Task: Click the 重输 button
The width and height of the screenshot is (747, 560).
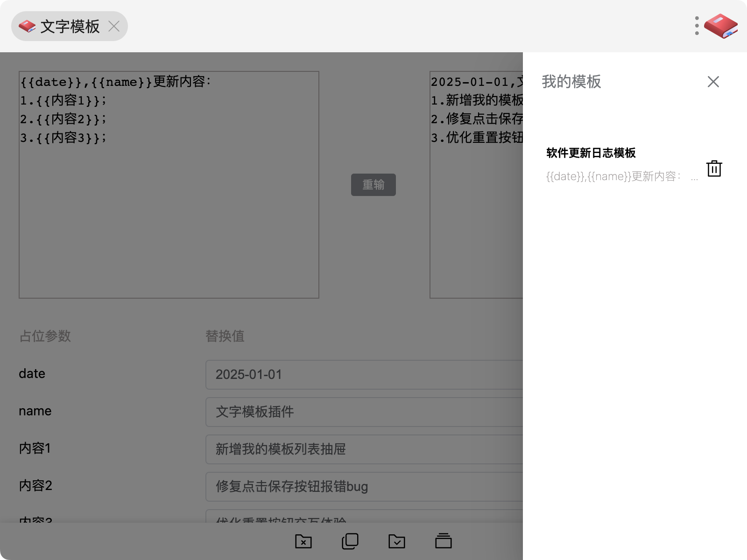Action: (373, 185)
